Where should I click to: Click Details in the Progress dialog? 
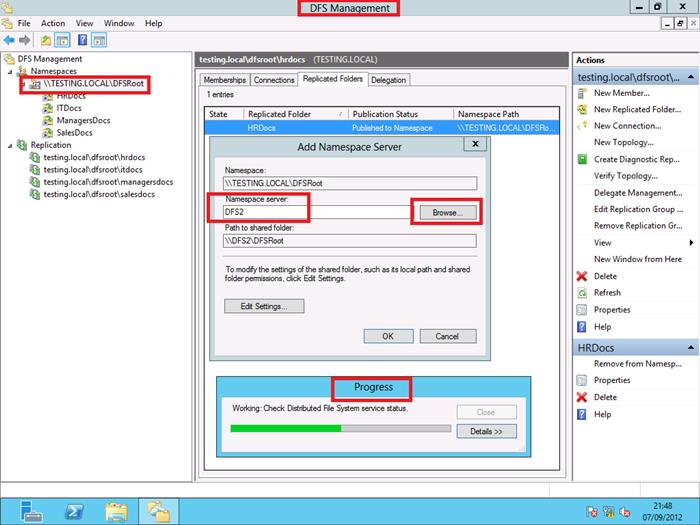[x=487, y=432]
